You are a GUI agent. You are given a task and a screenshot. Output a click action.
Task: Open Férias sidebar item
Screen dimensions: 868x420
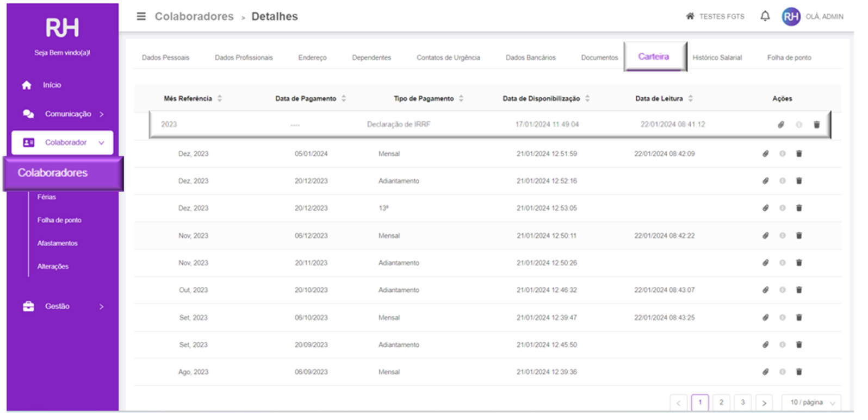[x=47, y=197]
